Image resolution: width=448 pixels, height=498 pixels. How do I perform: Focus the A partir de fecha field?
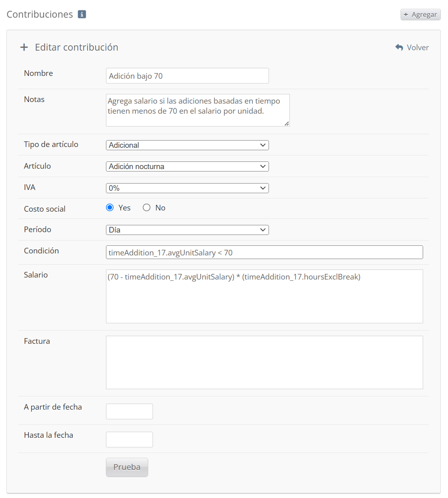[x=129, y=411]
